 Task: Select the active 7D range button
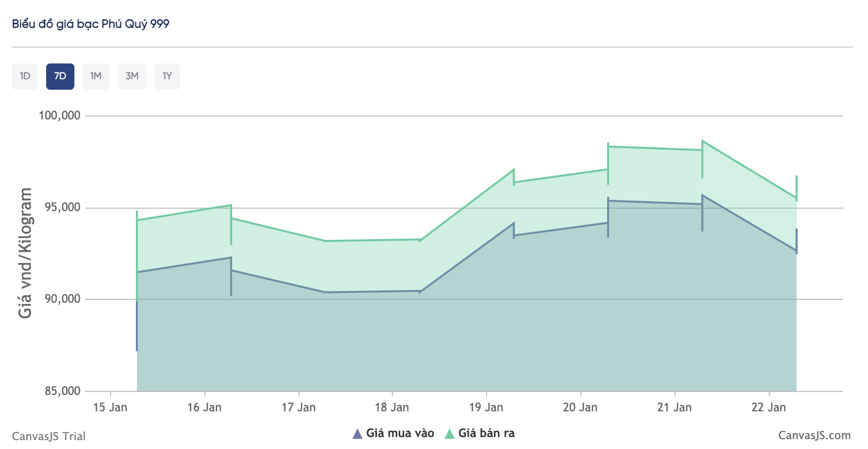[x=60, y=76]
